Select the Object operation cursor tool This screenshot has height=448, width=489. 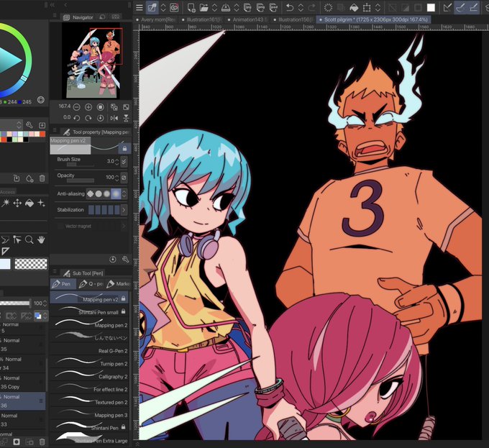tap(17, 239)
